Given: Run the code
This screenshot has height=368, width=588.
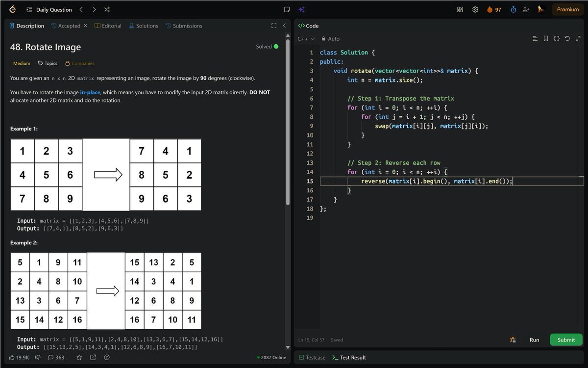Looking at the screenshot, I should [x=535, y=340].
